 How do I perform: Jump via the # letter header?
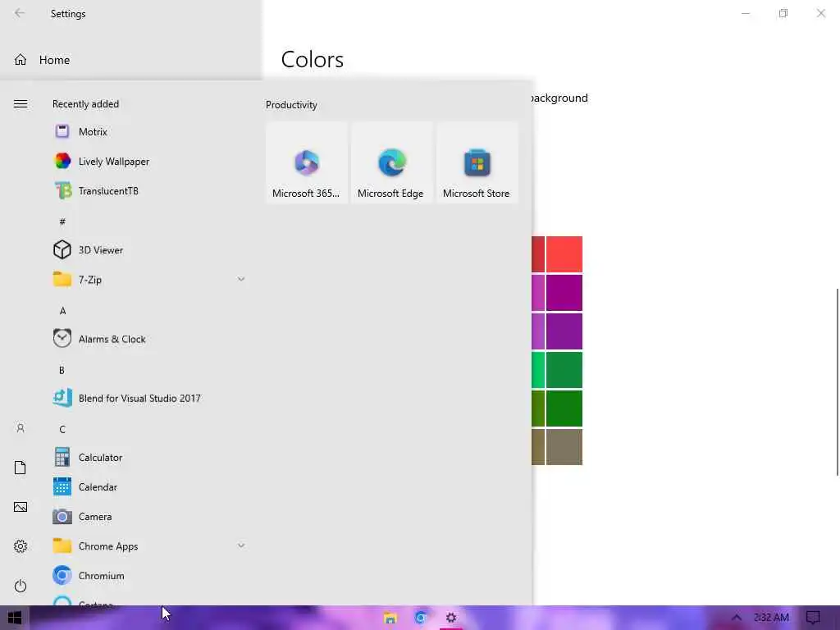62,221
